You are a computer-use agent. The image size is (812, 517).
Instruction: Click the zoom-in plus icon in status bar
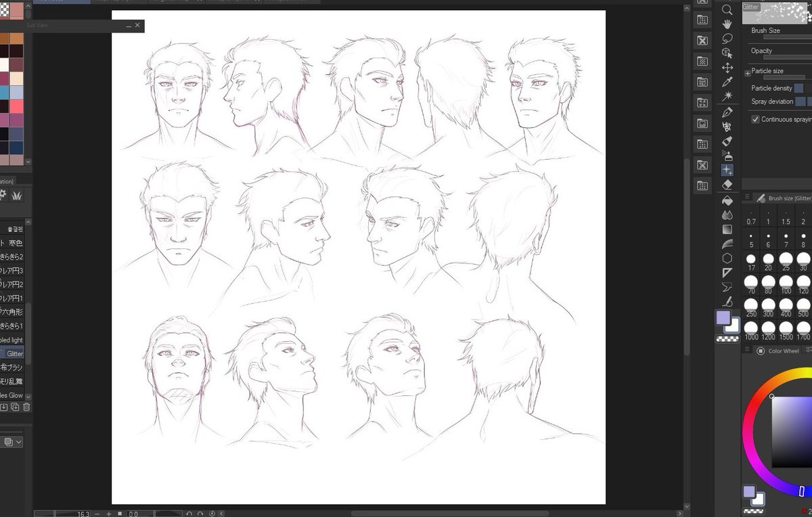click(x=108, y=514)
